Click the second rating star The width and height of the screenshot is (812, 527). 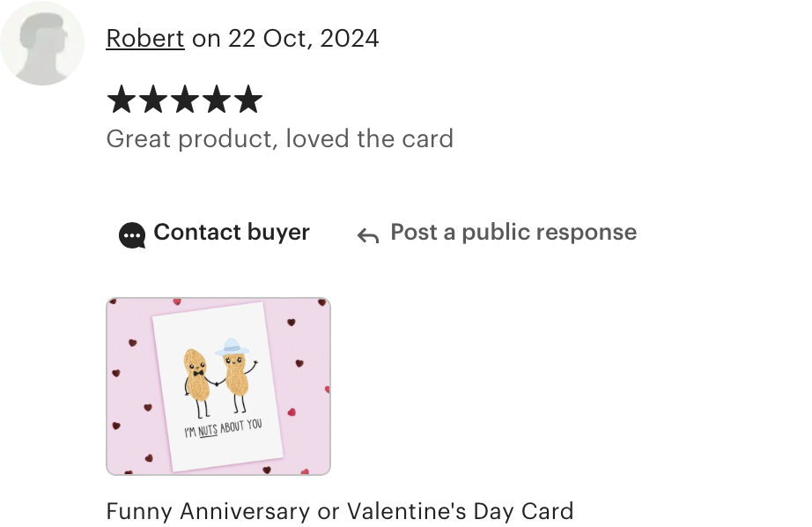[153, 99]
